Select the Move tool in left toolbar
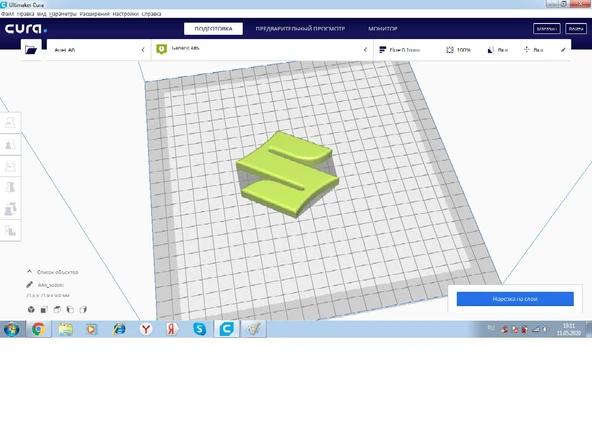592x444 pixels. (x=10, y=123)
